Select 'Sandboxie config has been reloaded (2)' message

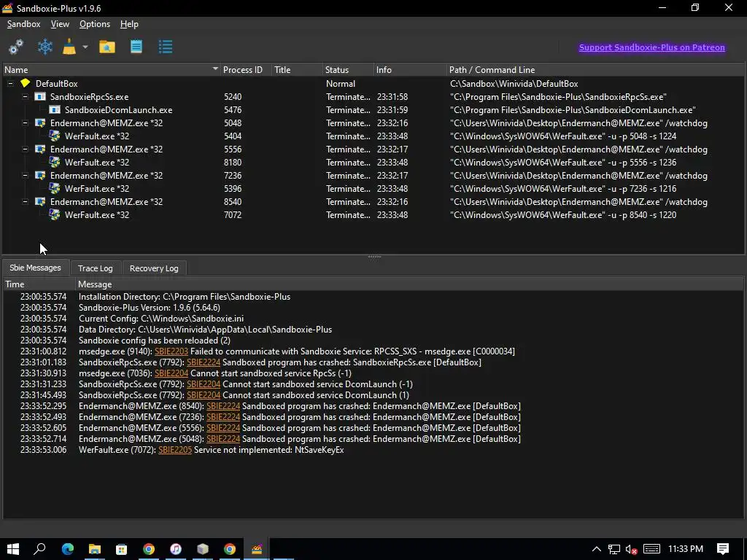[x=155, y=341]
